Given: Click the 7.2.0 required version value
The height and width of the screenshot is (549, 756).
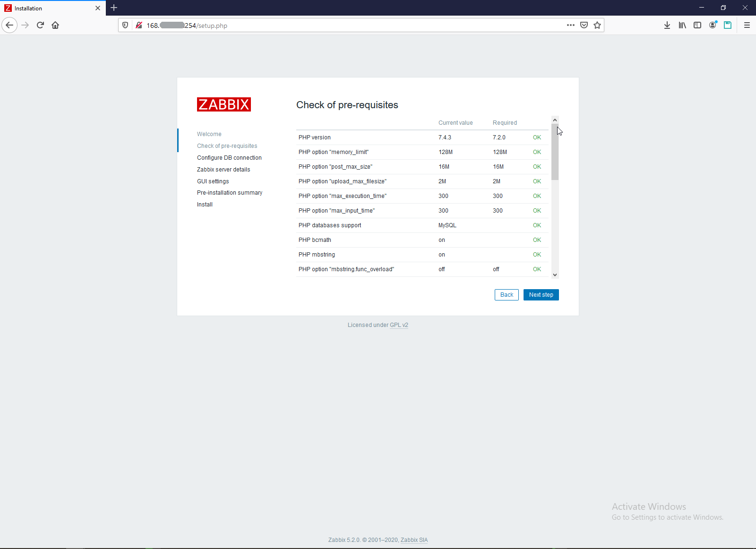Looking at the screenshot, I should [x=499, y=137].
